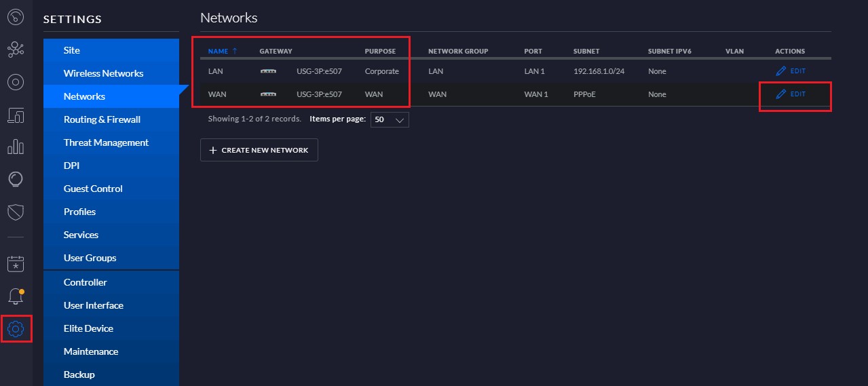Click Edit for the LAN network
Screen dimensions: 868x386
click(791, 71)
